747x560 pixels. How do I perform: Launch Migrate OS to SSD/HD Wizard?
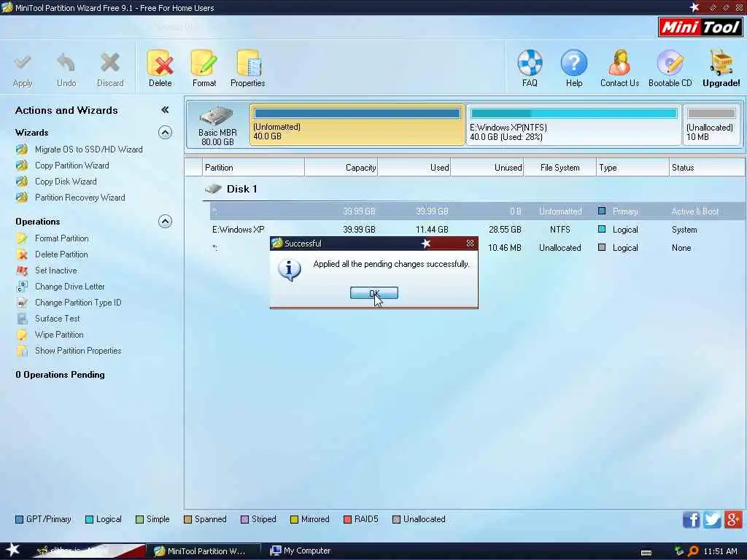(88, 149)
